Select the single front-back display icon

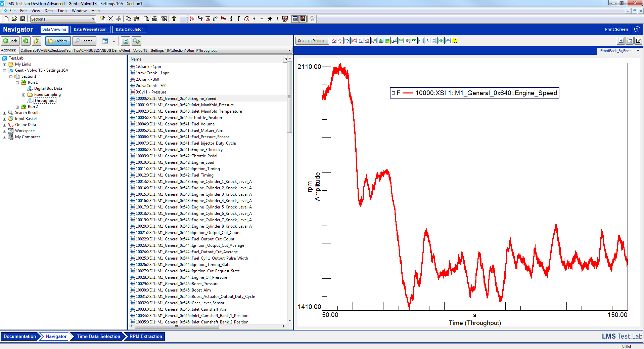pyautogui.click(x=334, y=41)
